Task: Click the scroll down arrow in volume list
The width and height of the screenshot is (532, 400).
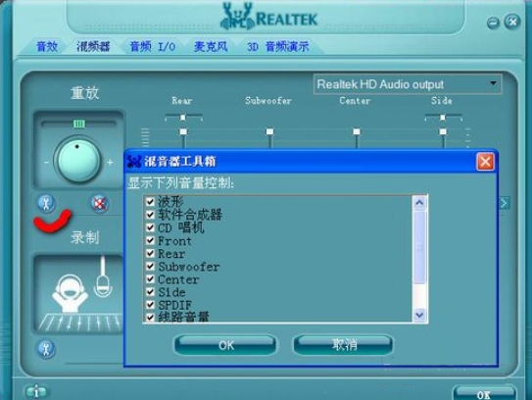Action: point(419,315)
